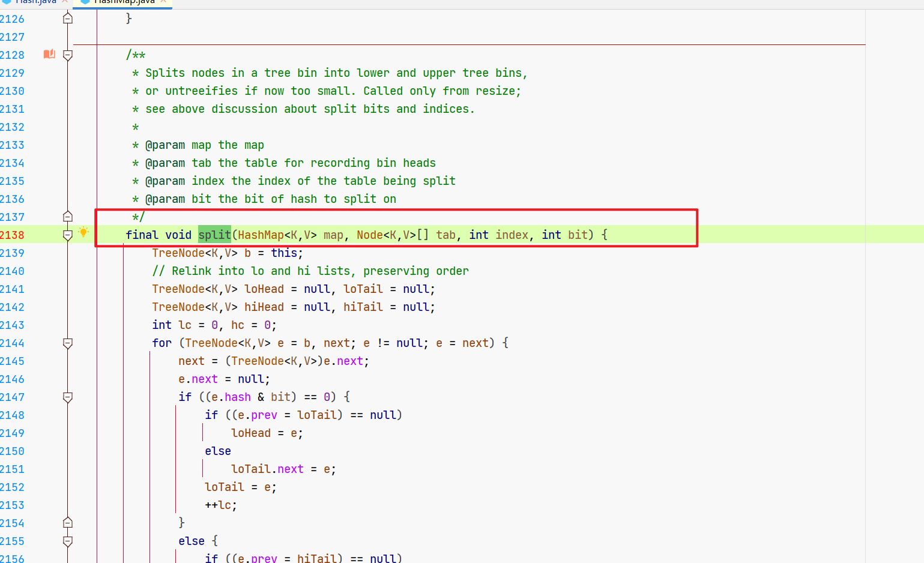This screenshot has width=924, height=563.
Task: Click the 'hiHead' variable on line 2142
Action: click(264, 307)
